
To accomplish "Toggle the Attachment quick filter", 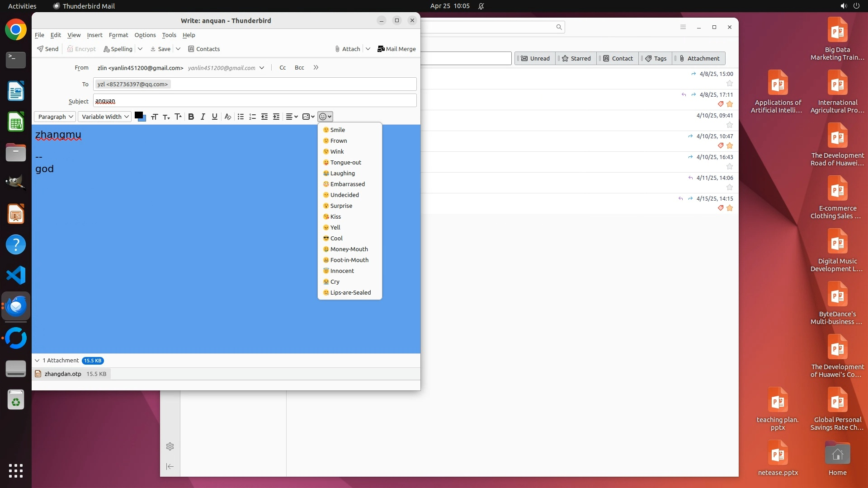I will click(699, 58).
